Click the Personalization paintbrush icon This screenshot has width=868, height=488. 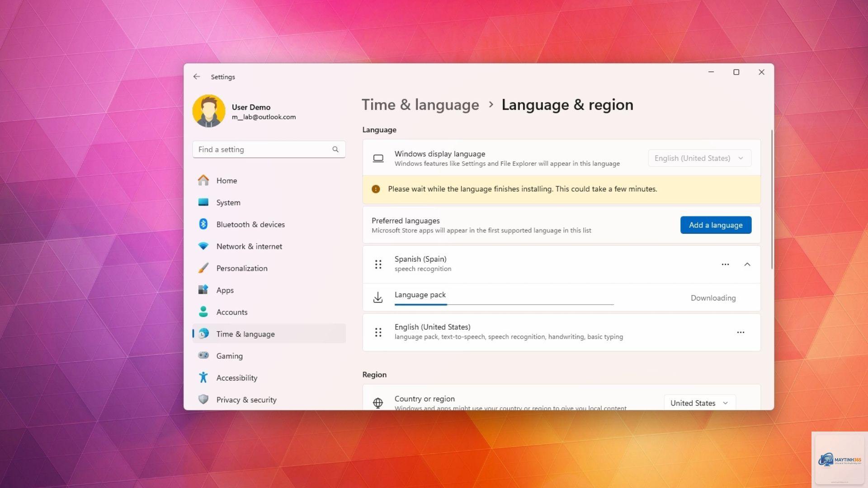pos(203,268)
